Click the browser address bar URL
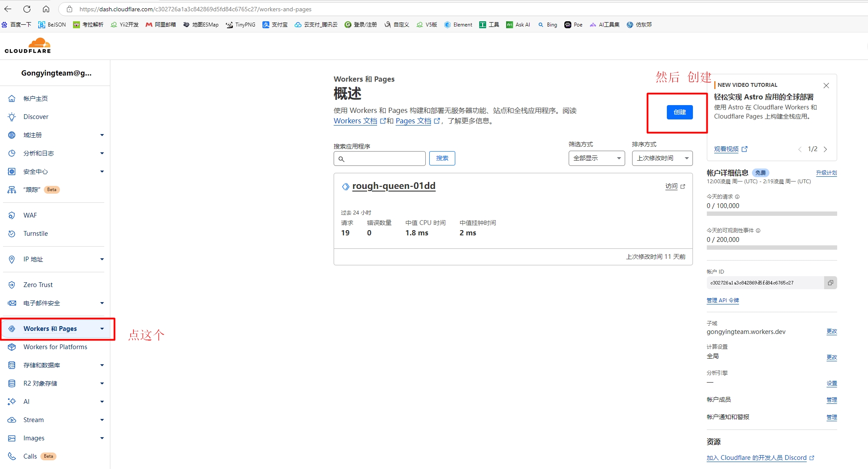This screenshot has width=868, height=469. pyautogui.click(x=195, y=9)
